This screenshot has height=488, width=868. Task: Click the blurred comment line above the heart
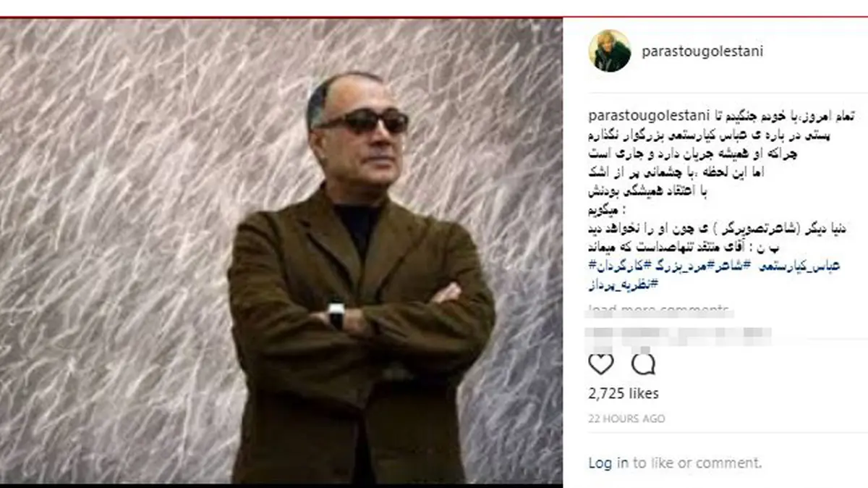tap(680, 335)
